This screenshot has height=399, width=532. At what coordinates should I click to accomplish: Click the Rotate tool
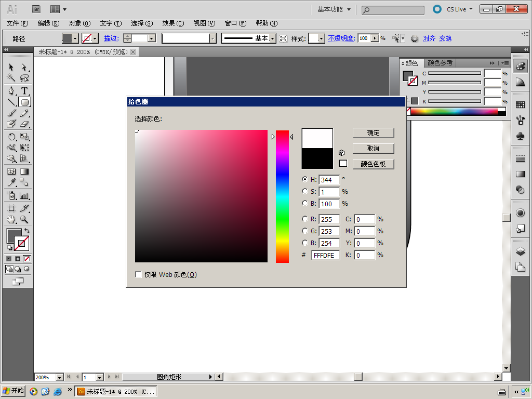(11, 137)
